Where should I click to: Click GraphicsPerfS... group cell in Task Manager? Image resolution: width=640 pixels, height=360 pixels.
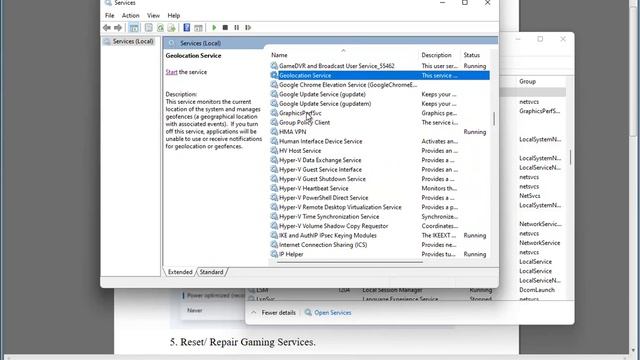pyautogui.click(x=539, y=111)
